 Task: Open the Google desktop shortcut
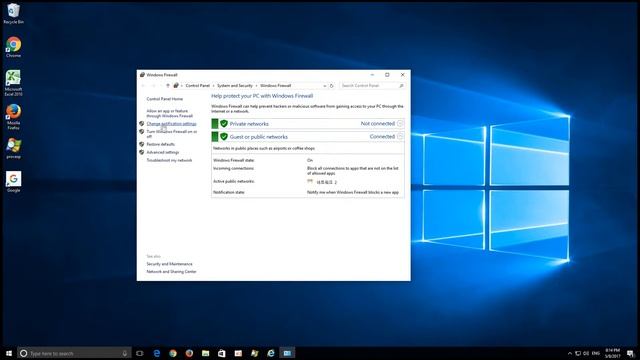tap(13, 182)
